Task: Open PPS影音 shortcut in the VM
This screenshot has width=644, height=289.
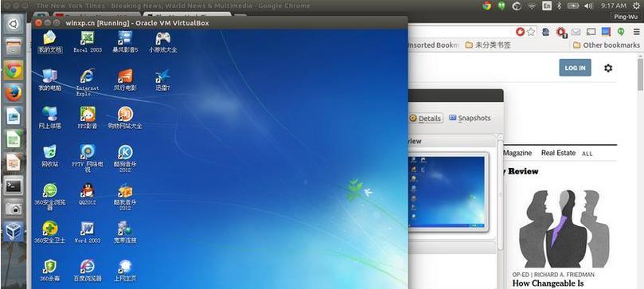Action: pyautogui.click(x=87, y=118)
